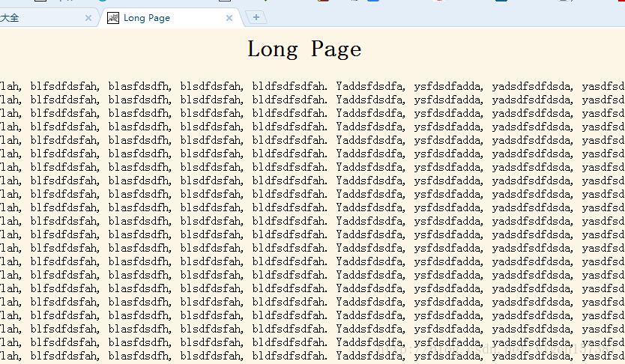The width and height of the screenshot is (625, 364).
Task: Click 'bldfsdfsdfah.' in the first text line
Action: [290, 86]
